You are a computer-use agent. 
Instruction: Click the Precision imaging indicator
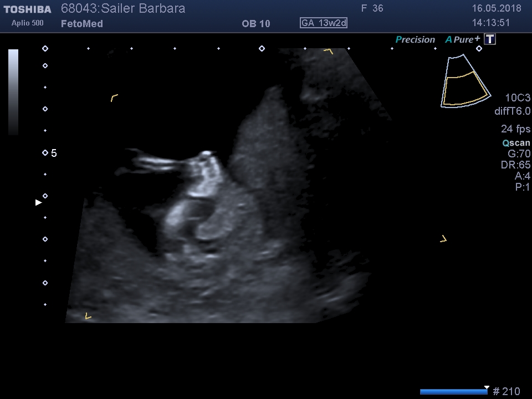[x=415, y=40]
